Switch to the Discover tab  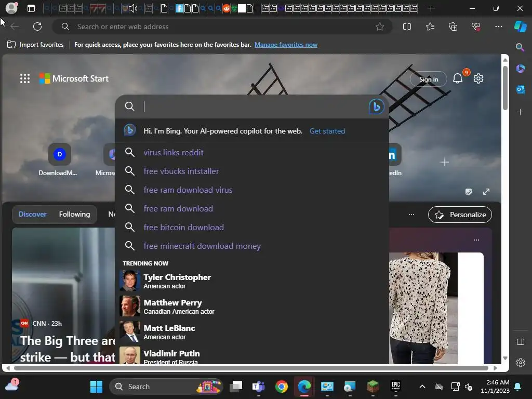[33, 214]
